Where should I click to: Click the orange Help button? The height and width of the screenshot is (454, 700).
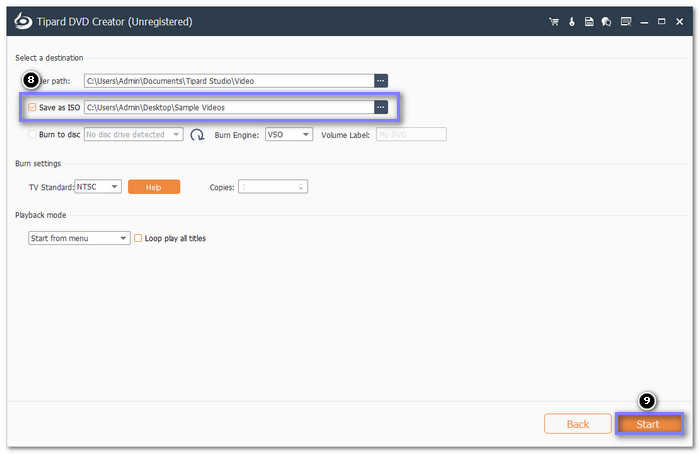pos(153,186)
